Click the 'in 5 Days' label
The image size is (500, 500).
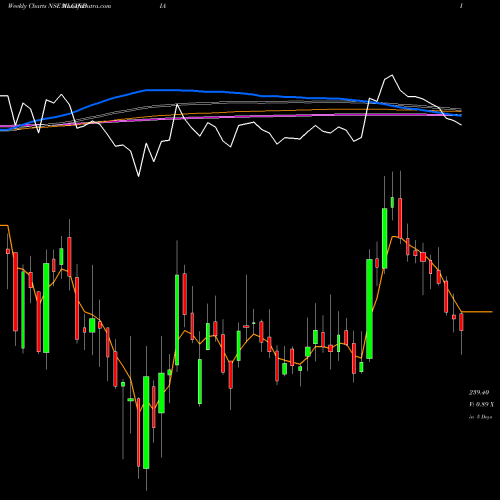480,417
